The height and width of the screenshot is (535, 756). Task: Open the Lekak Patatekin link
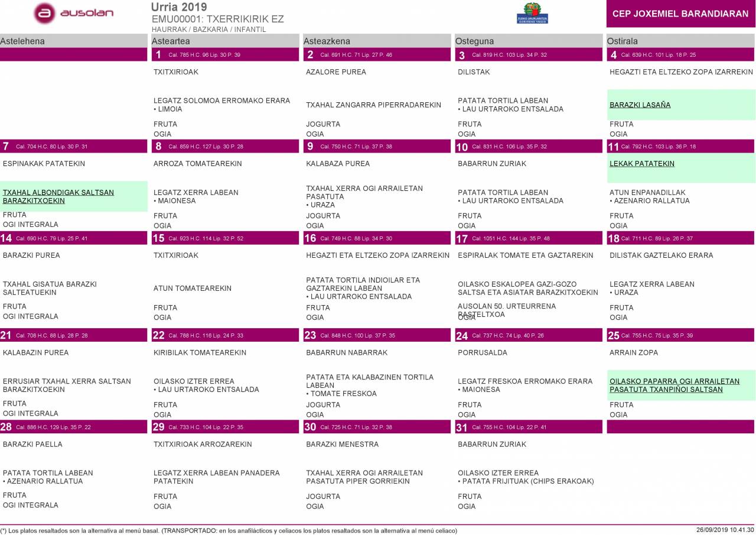tap(641, 164)
